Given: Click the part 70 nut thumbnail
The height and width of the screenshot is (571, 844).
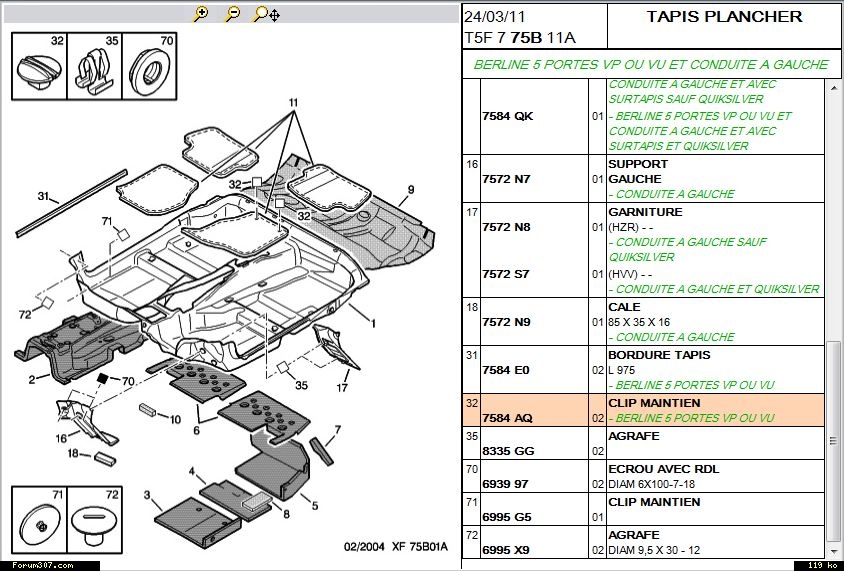Looking at the screenshot, I should (x=150, y=66).
